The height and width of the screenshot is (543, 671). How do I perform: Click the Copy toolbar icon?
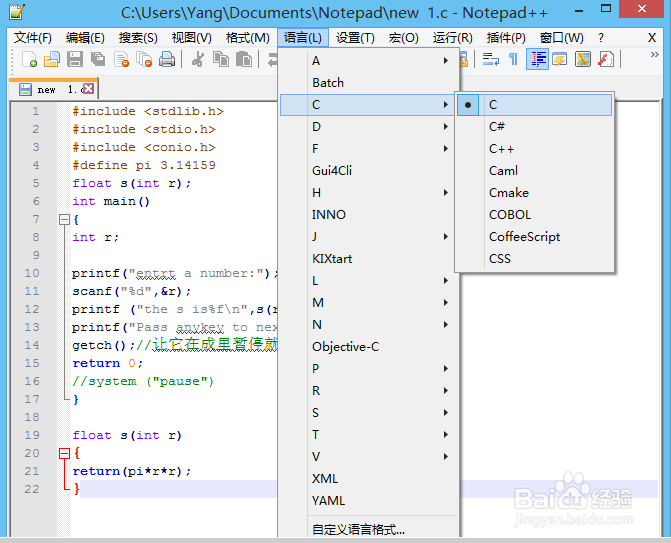tap(221, 59)
